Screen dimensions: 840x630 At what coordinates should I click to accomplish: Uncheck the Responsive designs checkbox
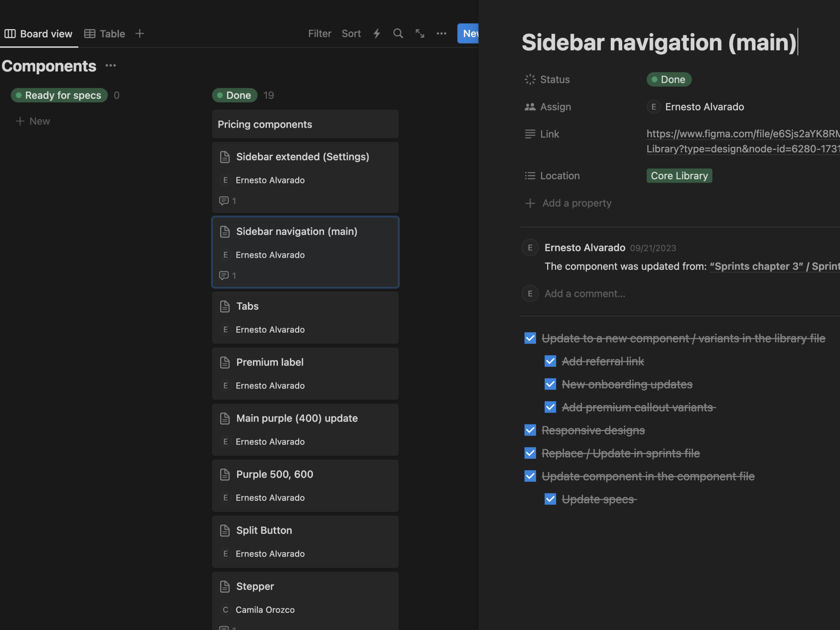[530, 430]
